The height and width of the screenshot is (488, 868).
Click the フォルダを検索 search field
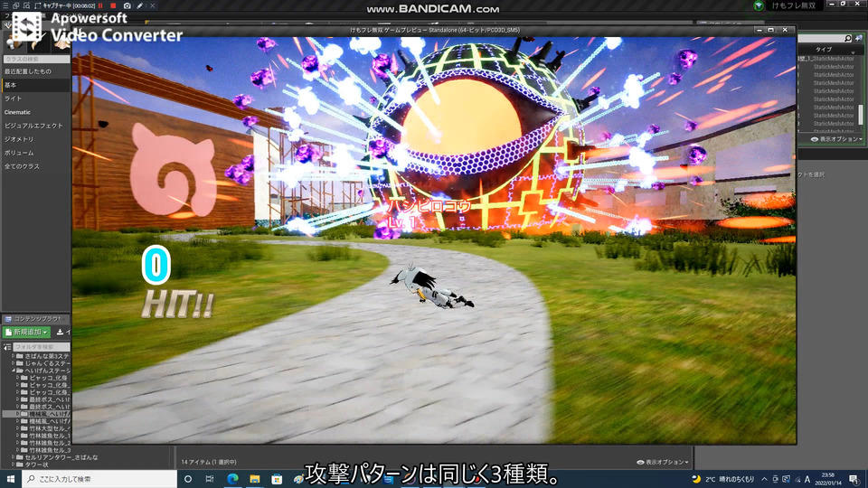(42, 347)
